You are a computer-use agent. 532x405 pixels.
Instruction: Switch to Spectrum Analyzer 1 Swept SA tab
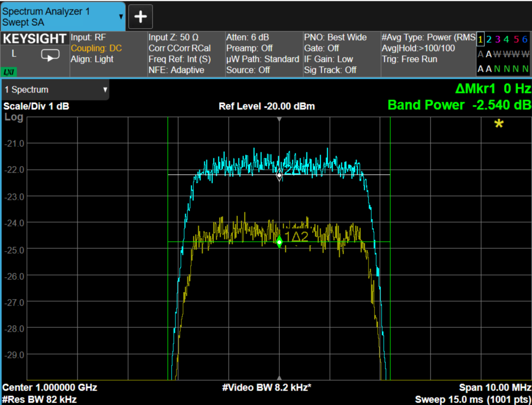(63, 17)
